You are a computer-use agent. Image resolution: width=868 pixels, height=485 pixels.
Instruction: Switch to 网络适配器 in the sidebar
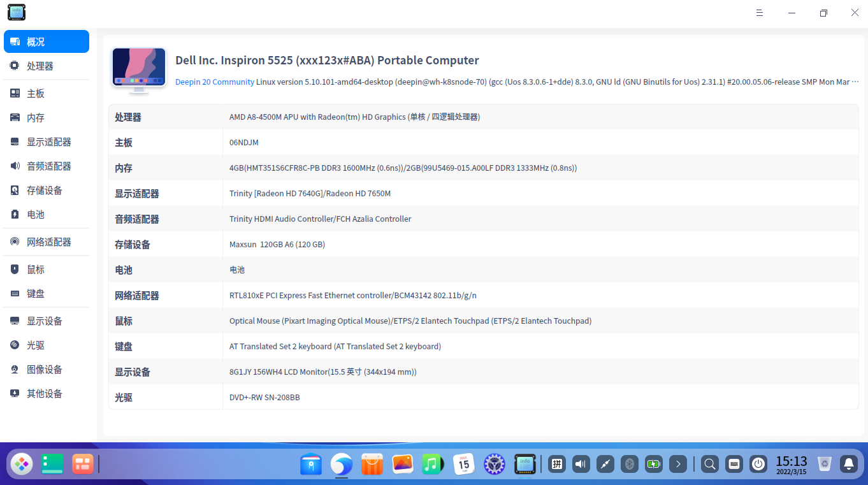[x=47, y=242]
